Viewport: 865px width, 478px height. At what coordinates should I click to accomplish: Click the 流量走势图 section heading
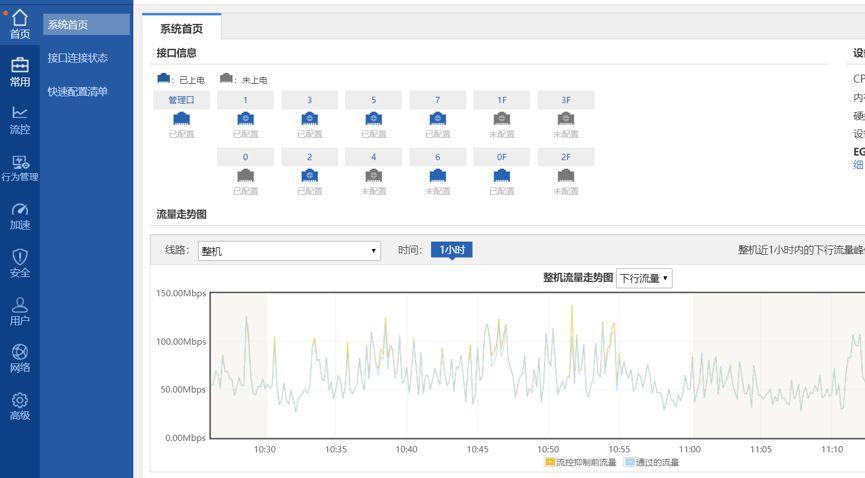point(181,214)
